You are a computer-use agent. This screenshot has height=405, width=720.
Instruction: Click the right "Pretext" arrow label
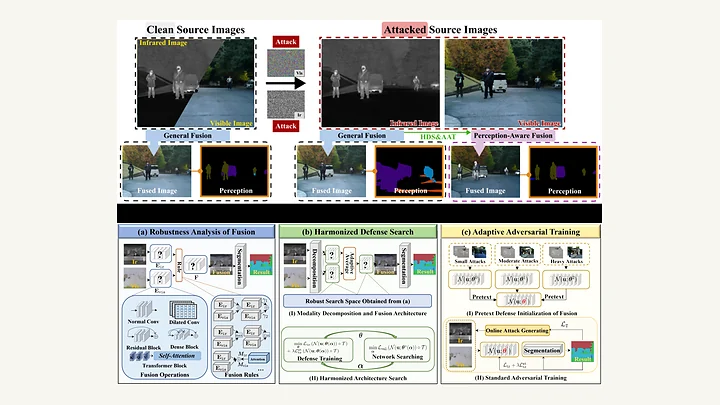click(x=554, y=297)
